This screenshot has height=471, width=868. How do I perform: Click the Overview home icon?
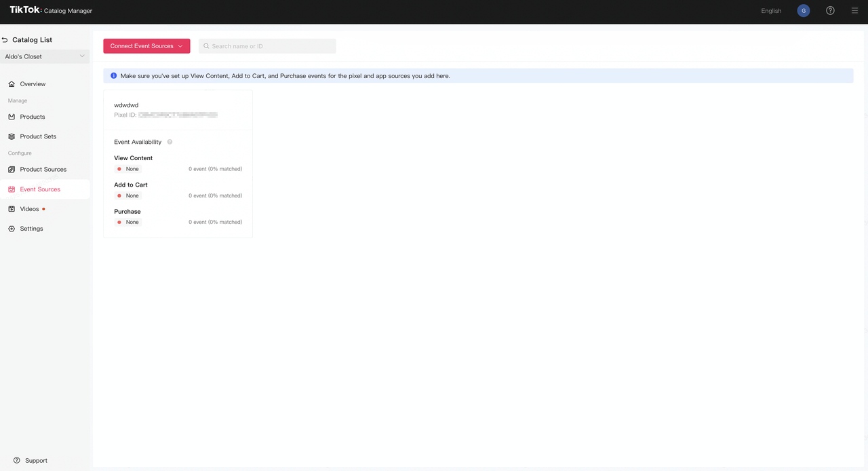click(12, 84)
